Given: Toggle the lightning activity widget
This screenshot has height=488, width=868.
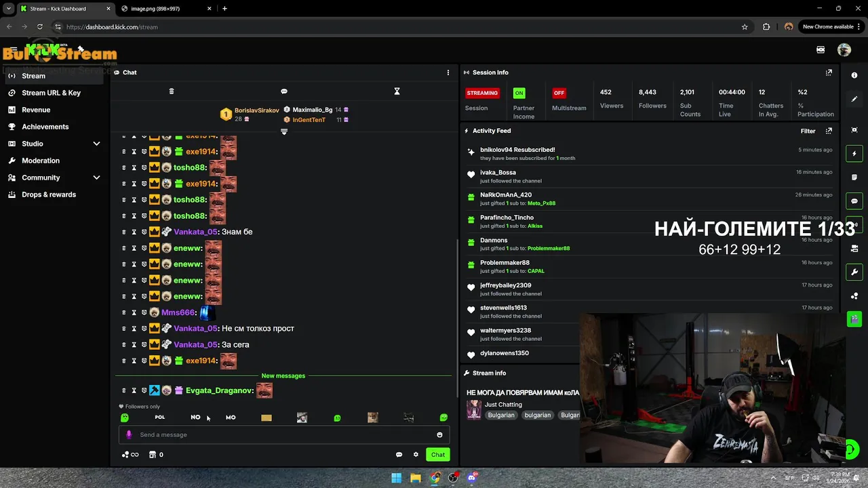Looking at the screenshot, I should pyautogui.click(x=854, y=154).
